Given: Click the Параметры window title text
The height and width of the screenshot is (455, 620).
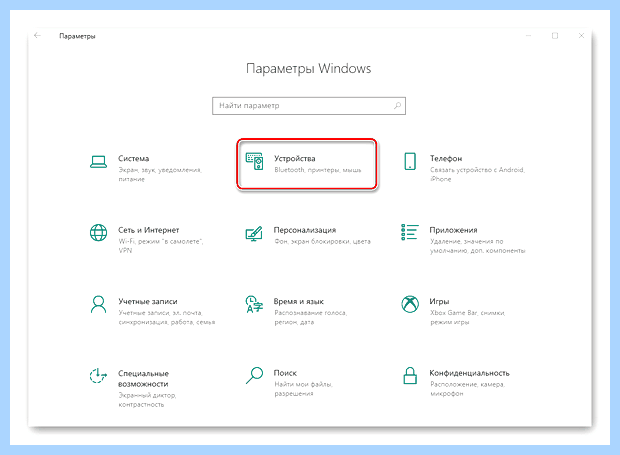Looking at the screenshot, I should (77, 36).
